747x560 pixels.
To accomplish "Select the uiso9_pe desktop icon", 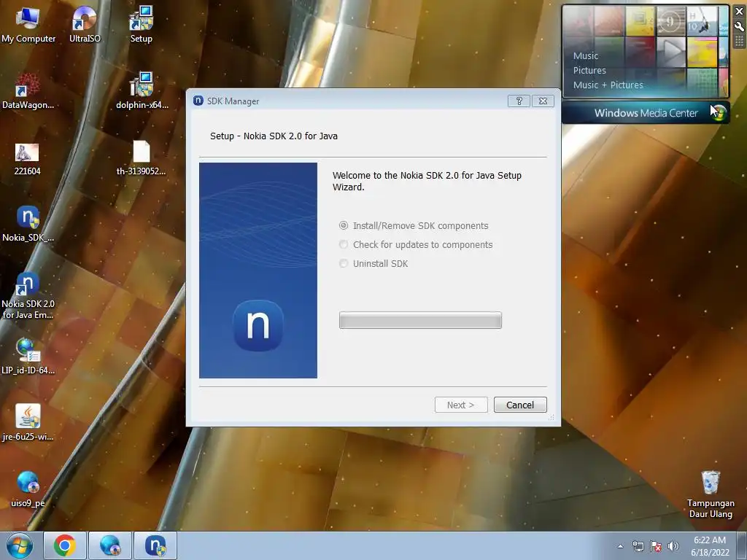I will tap(28, 489).
